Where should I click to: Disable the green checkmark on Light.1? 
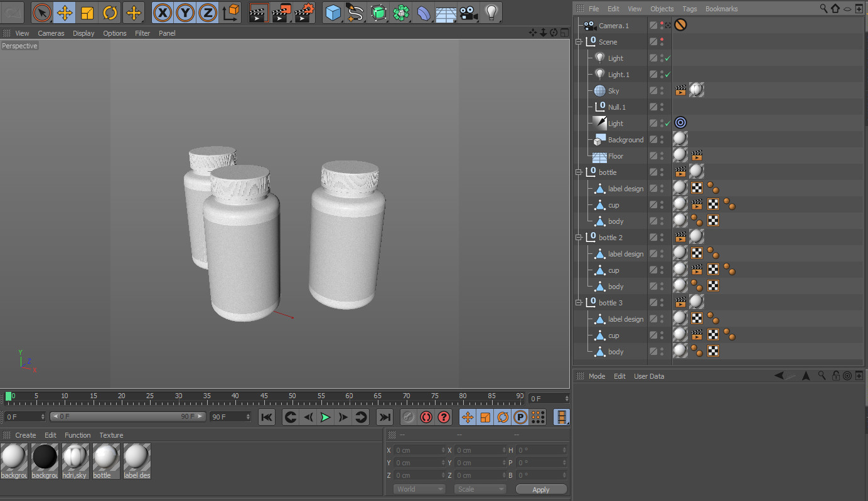click(x=667, y=74)
